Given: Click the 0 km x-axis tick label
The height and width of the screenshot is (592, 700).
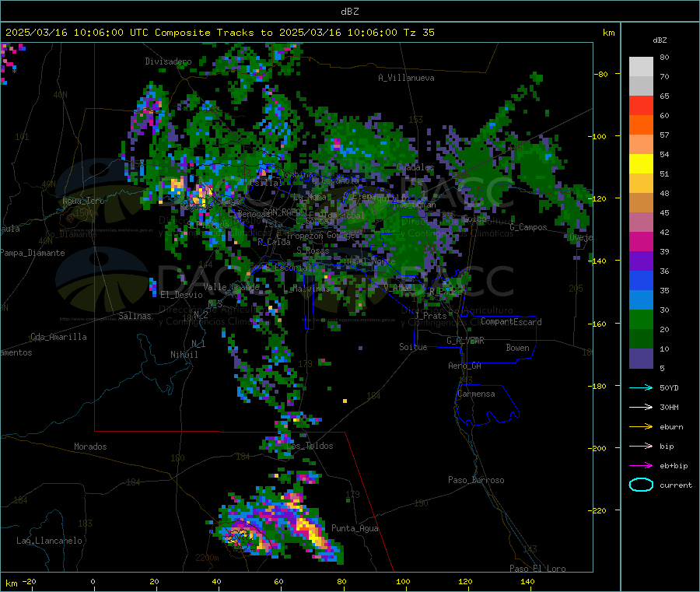Looking at the screenshot, I should pos(93,581).
